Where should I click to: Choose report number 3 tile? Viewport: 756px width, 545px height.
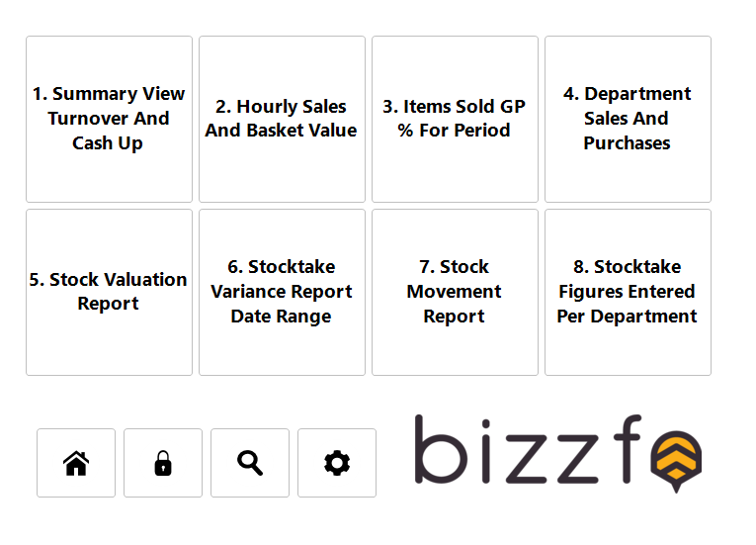(x=455, y=119)
